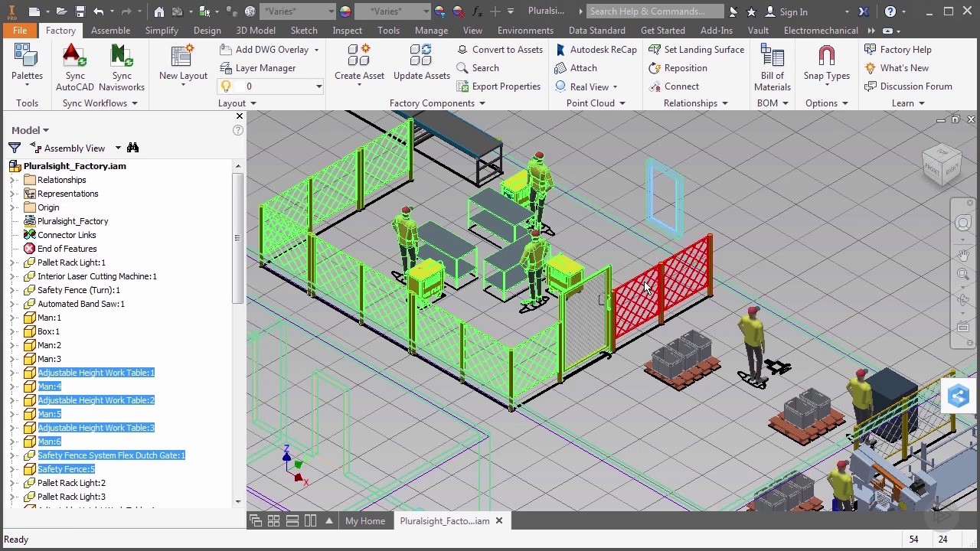The image size is (980, 551).
Task: Click the Connect tool
Action: coord(674,86)
